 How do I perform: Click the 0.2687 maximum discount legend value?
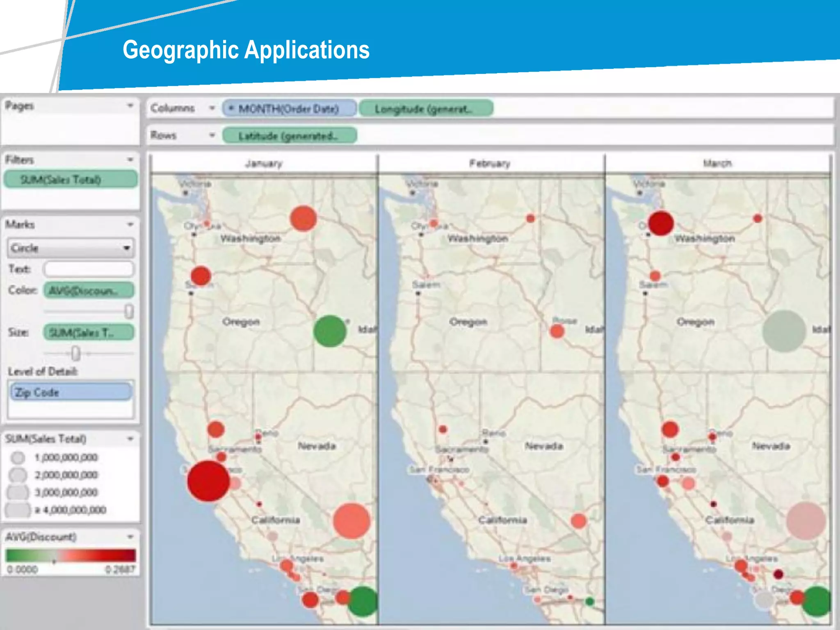coord(119,570)
